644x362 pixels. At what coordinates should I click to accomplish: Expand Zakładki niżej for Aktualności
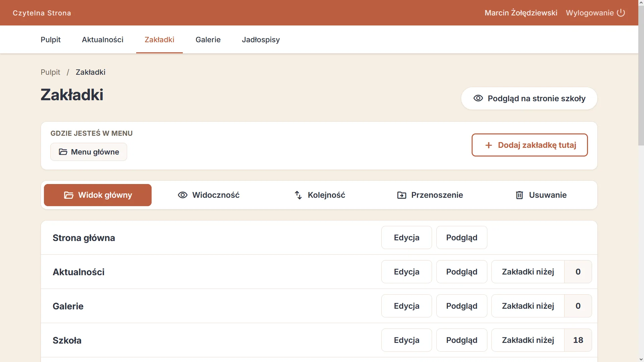click(x=542, y=271)
